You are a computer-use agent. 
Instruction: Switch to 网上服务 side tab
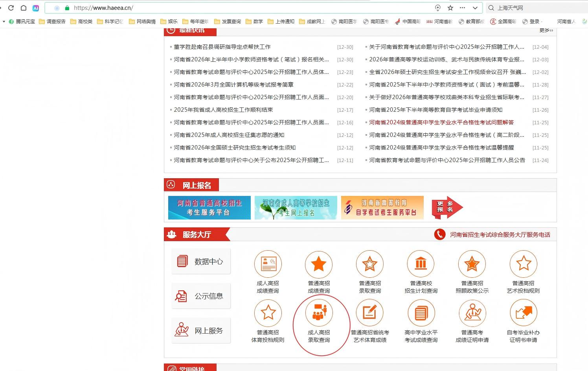(x=201, y=330)
